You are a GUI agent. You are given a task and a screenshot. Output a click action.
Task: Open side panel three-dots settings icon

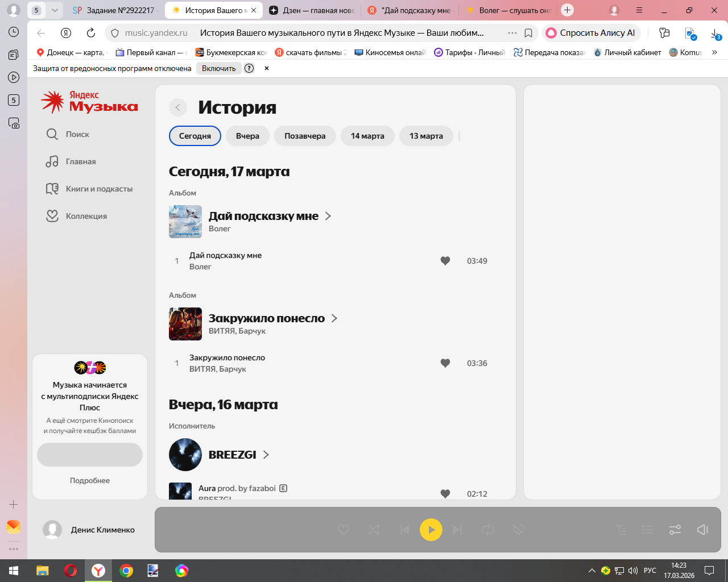click(x=14, y=549)
